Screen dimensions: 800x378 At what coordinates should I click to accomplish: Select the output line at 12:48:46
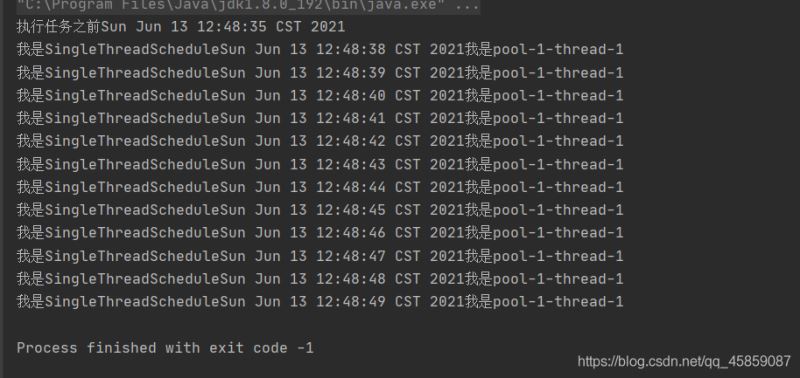320,233
